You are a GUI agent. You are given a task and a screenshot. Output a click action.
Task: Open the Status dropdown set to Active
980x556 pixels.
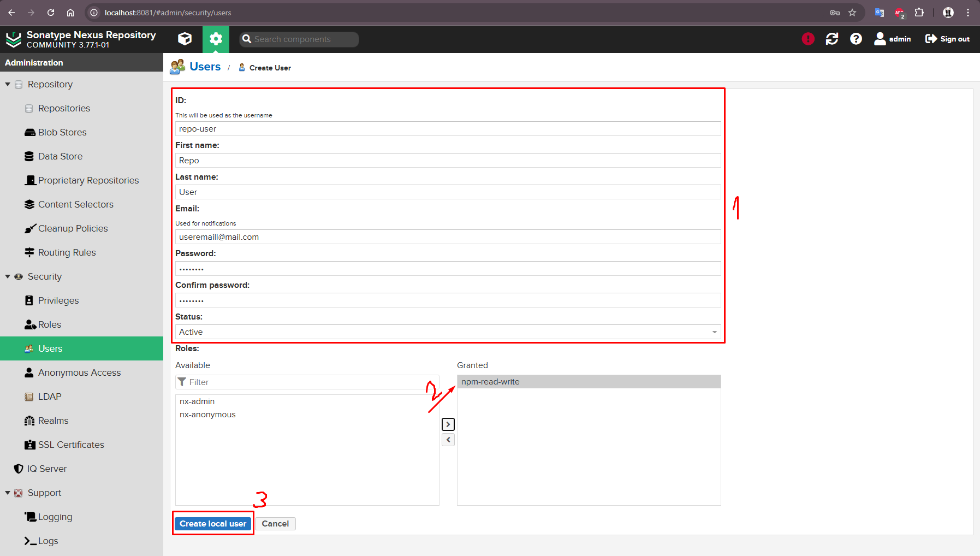point(448,332)
